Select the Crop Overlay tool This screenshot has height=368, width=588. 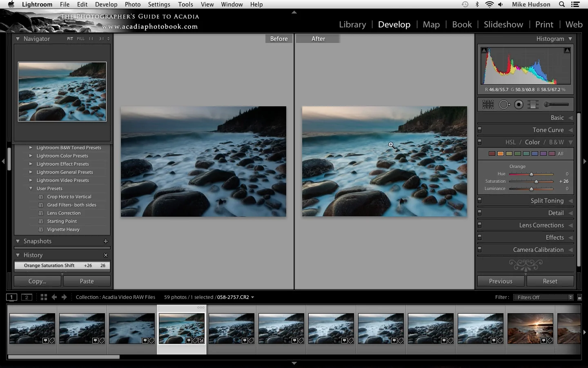point(488,105)
